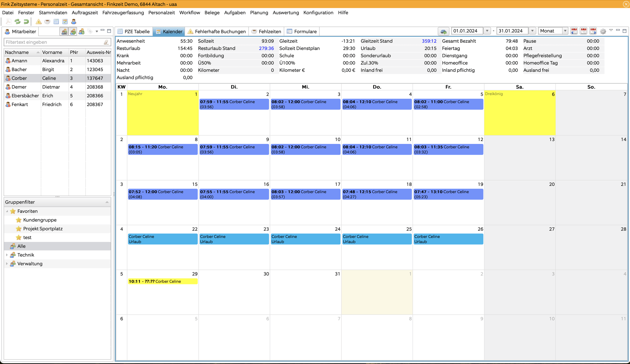Click the PDF export toolbar icon

[9, 21]
